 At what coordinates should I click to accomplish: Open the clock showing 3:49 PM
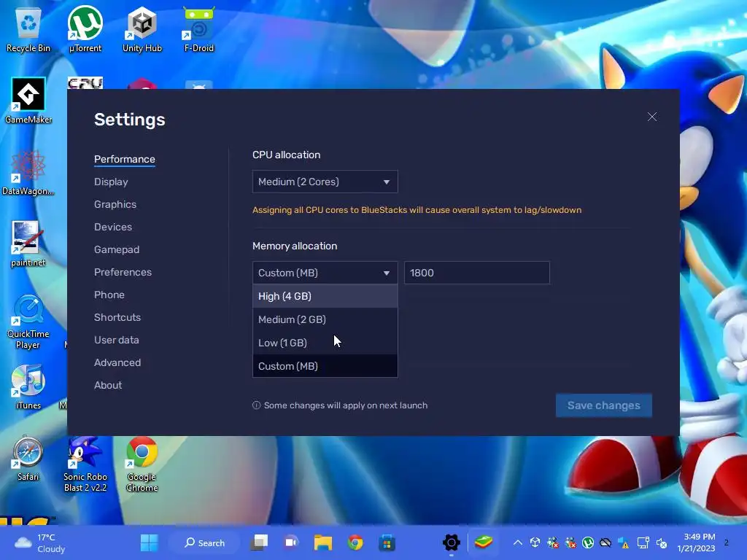[x=696, y=542]
